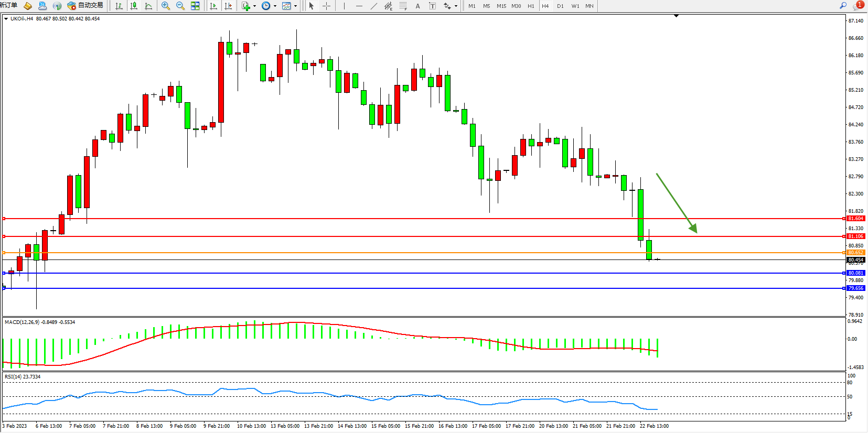Toggle the chart auto-scroll button
868x433 pixels.
pos(213,6)
